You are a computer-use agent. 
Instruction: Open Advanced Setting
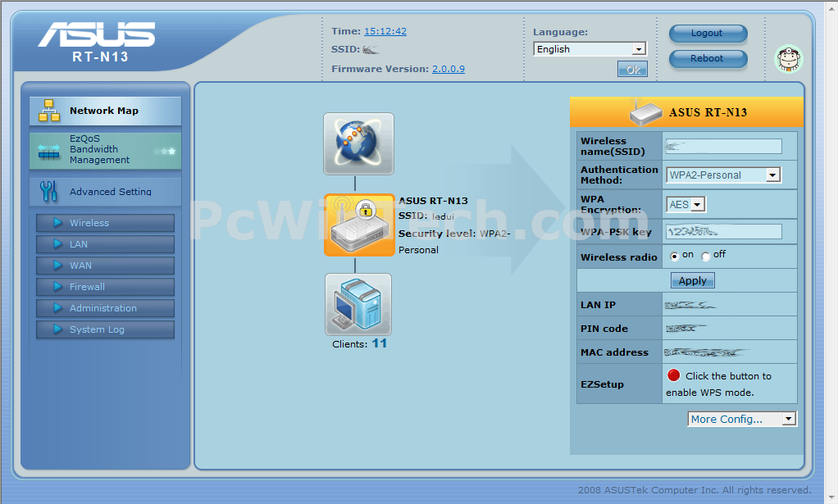(105, 192)
